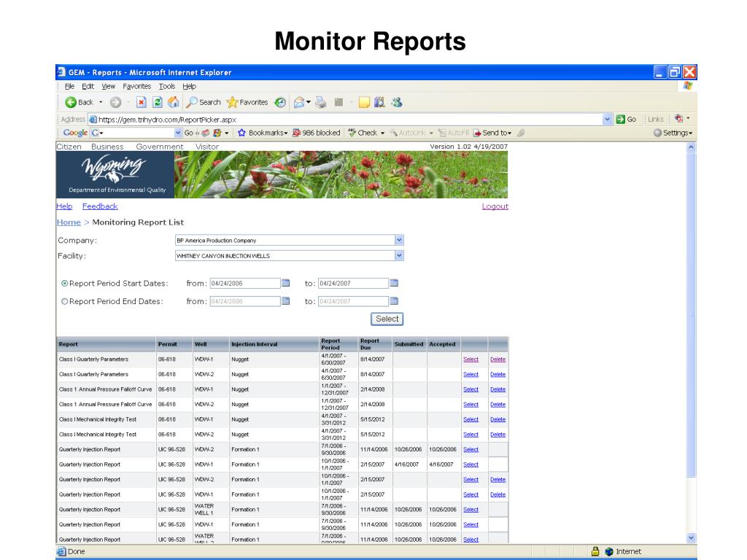Click the Google toolbar logo
The height and width of the screenshot is (560, 747).
point(75,133)
